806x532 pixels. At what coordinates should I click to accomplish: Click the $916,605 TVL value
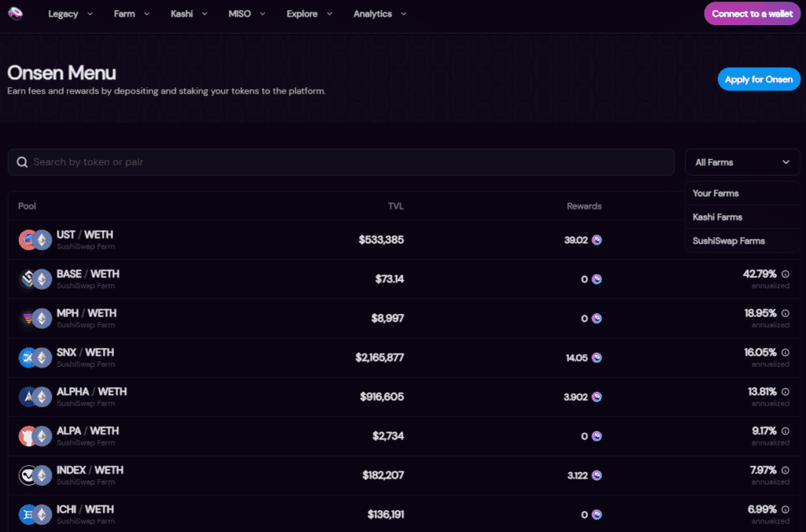382,397
